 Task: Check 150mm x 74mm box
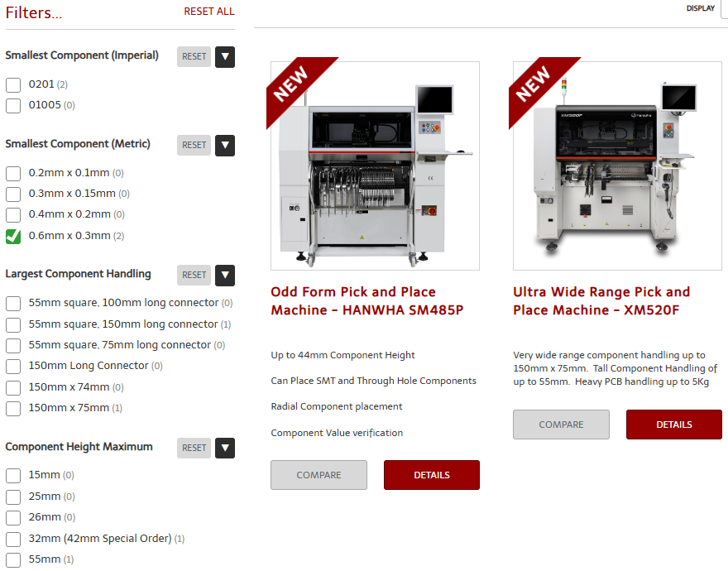(13, 387)
